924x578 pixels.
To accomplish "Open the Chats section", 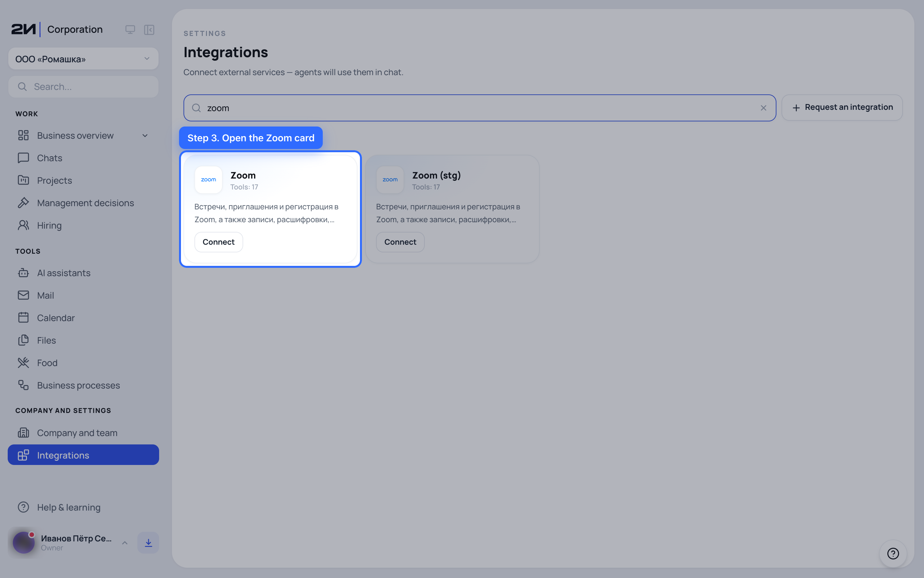I will click(83, 158).
